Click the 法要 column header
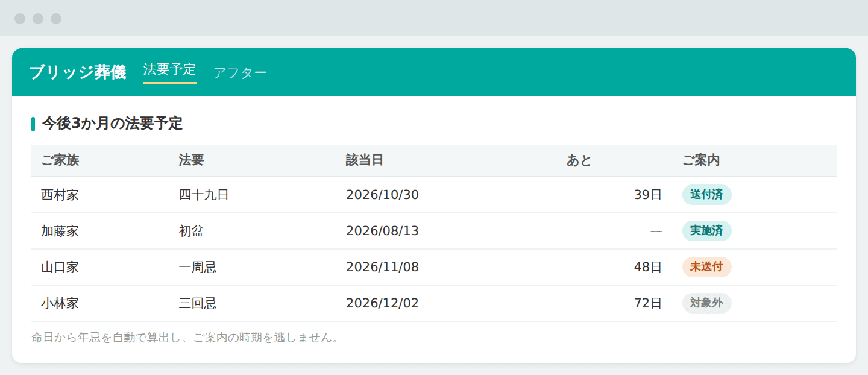868x375 pixels. (191, 160)
